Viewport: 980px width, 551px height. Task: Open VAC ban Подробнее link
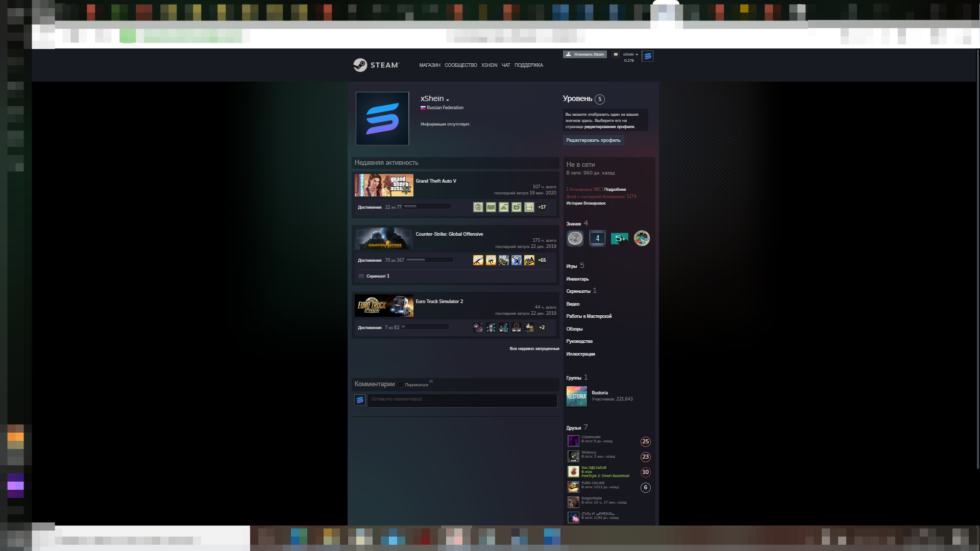tap(615, 189)
